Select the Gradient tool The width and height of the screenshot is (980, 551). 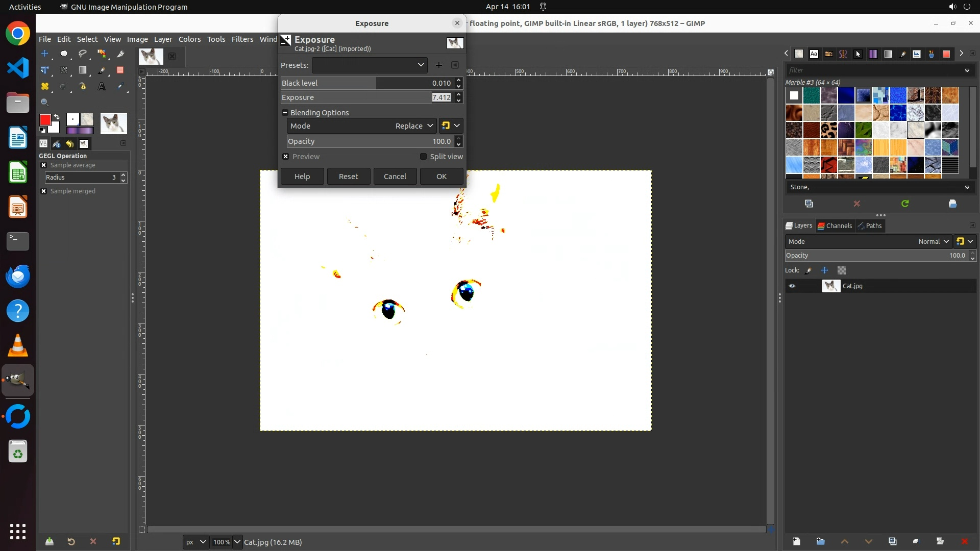pyautogui.click(x=83, y=70)
